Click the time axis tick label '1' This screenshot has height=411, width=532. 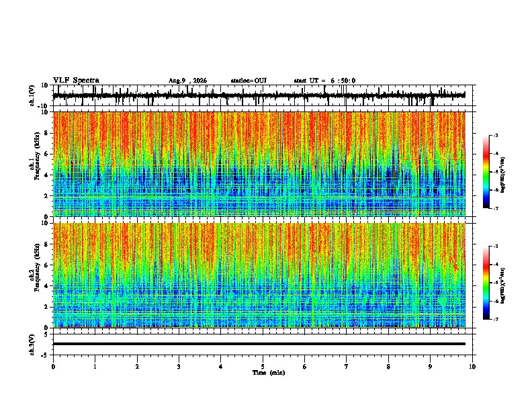[95, 367]
